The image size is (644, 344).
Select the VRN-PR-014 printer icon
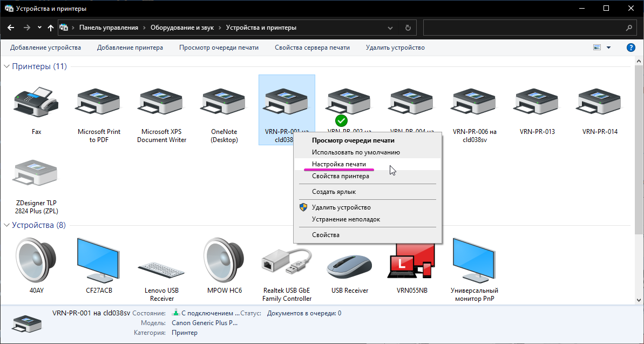tap(600, 103)
